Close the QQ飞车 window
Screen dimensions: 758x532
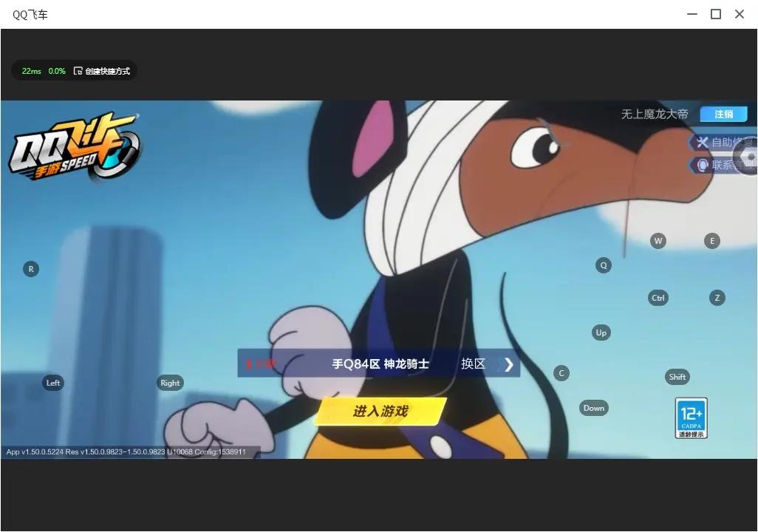(x=739, y=14)
